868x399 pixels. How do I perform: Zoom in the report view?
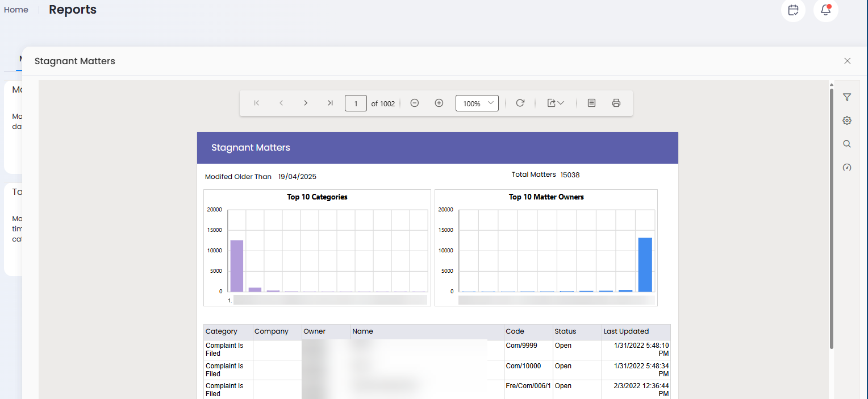point(439,103)
